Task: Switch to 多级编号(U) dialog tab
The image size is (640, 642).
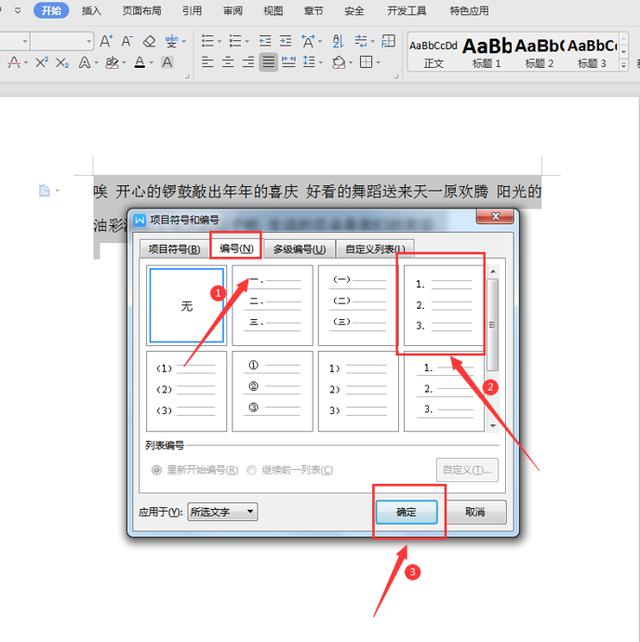Action: pyautogui.click(x=299, y=249)
